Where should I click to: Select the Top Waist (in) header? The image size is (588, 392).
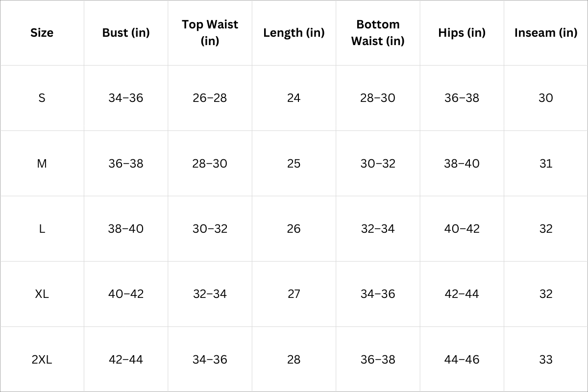(210, 33)
